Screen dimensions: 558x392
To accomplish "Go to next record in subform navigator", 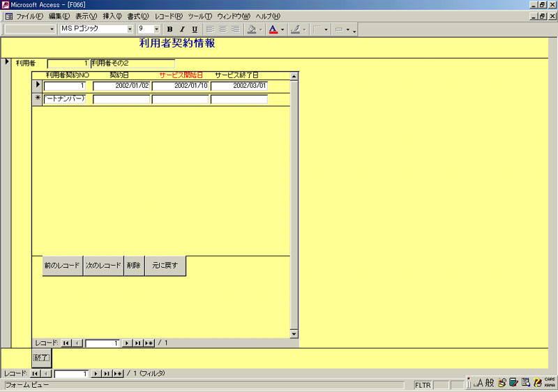I will [x=127, y=343].
